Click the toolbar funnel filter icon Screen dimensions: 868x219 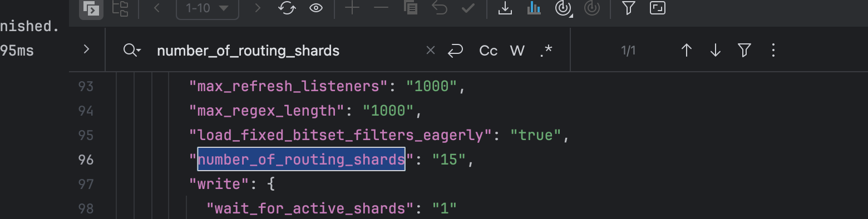click(x=628, y=8)
